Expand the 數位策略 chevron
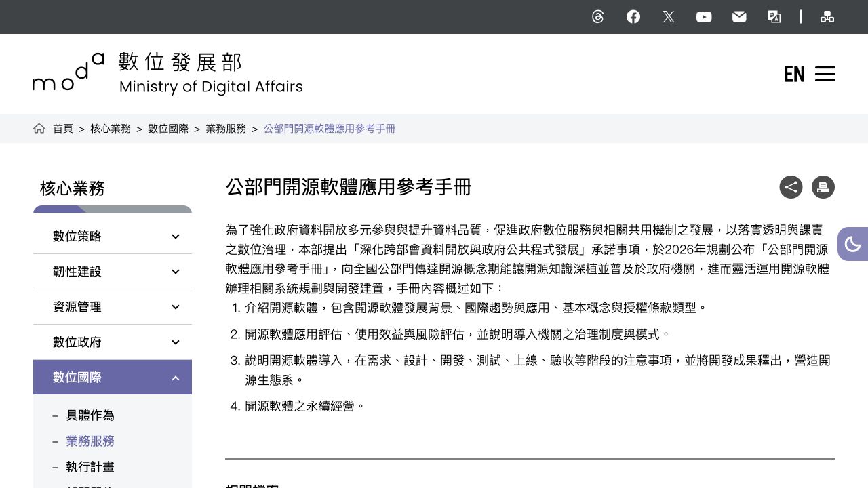This screenshot has height=488, width=868. point(176,237)
